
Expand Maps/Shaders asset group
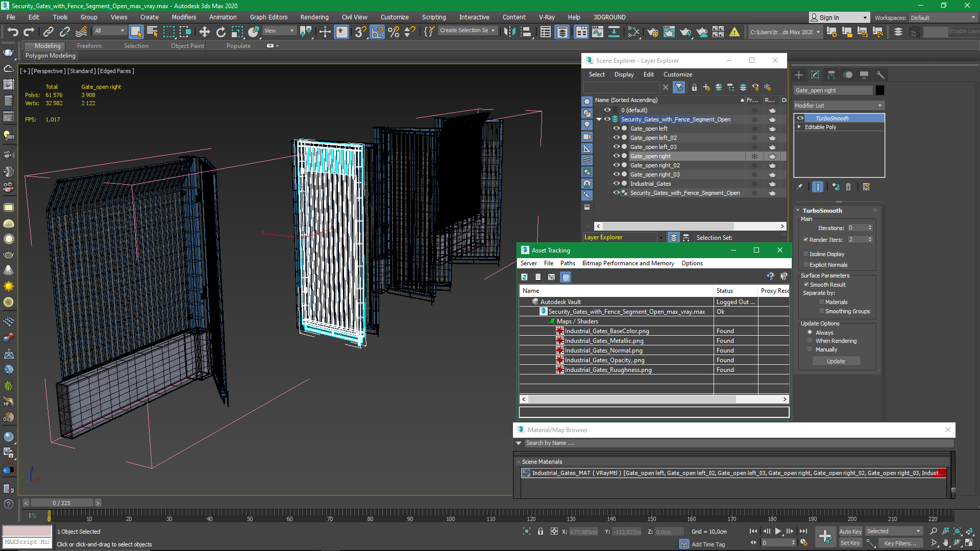click(552, 321)
